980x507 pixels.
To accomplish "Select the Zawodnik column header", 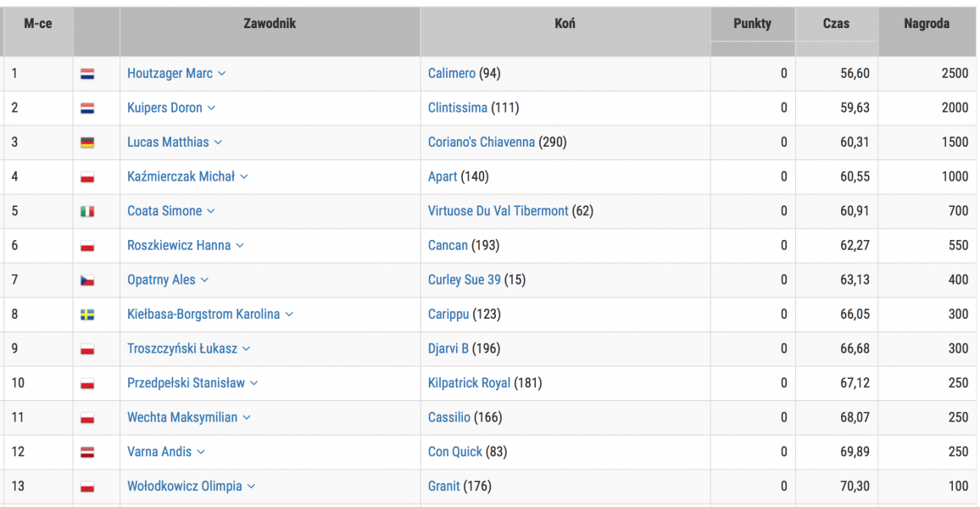I will [x=270, y=25].
